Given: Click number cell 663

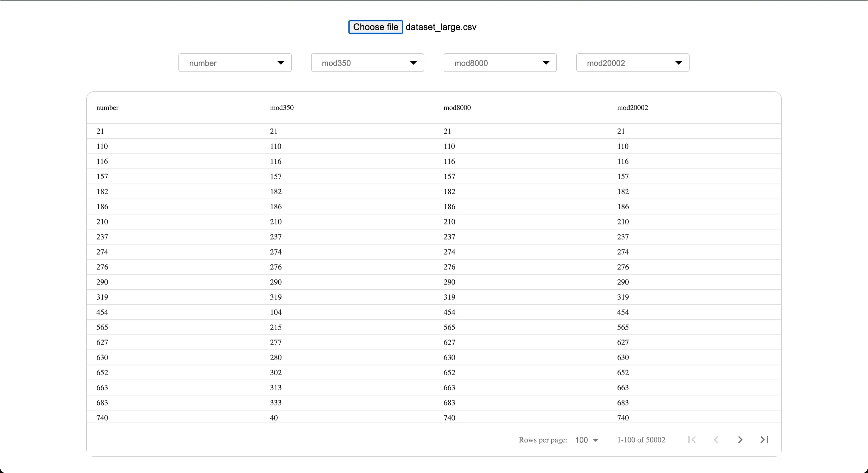Looking at the screenshot, I should pyautogui.click(x=102, y=388).
